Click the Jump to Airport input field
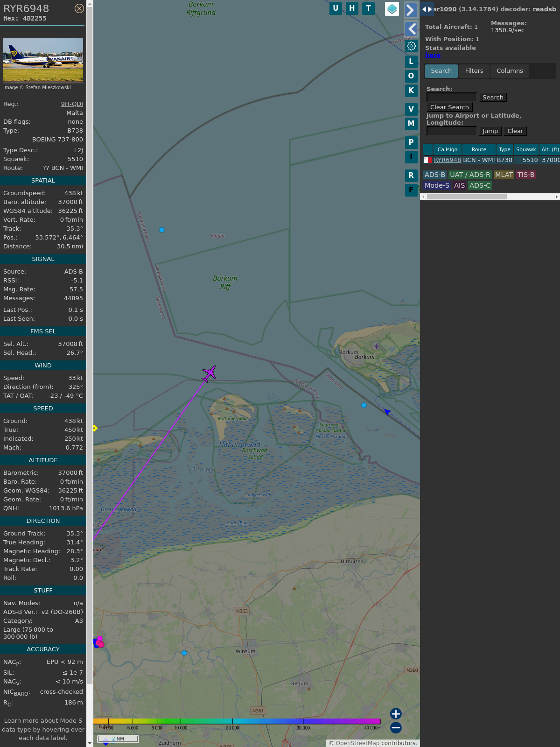Screen dimensions: 560x747 452,131
